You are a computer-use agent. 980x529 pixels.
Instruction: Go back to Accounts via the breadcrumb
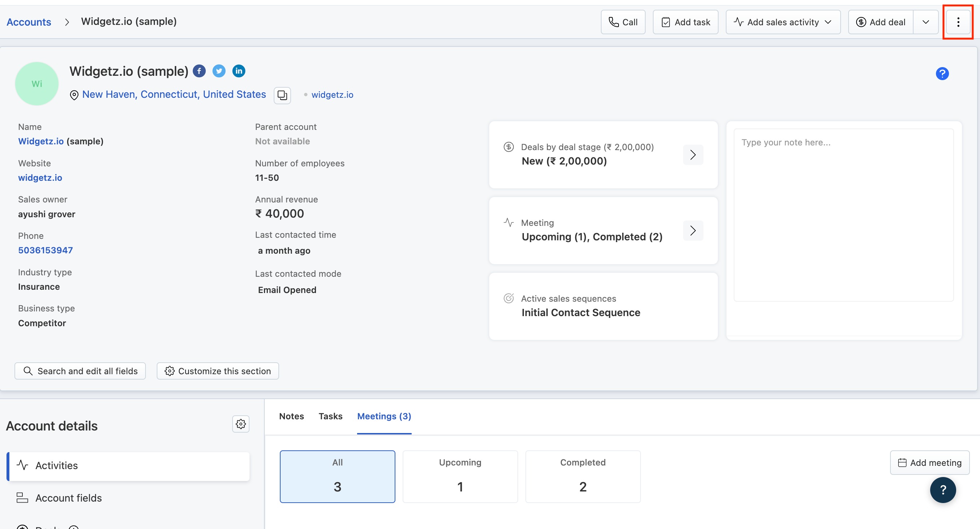(x=29, y=22)
